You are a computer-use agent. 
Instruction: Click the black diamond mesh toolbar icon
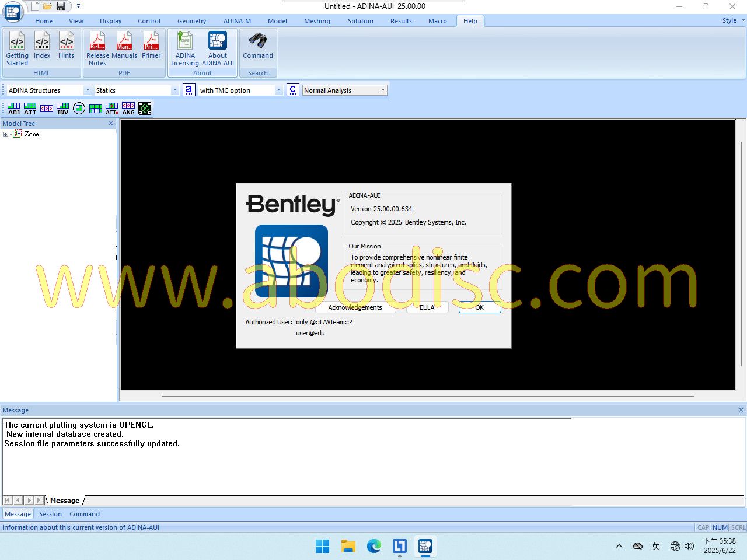(x=145, y=108)
